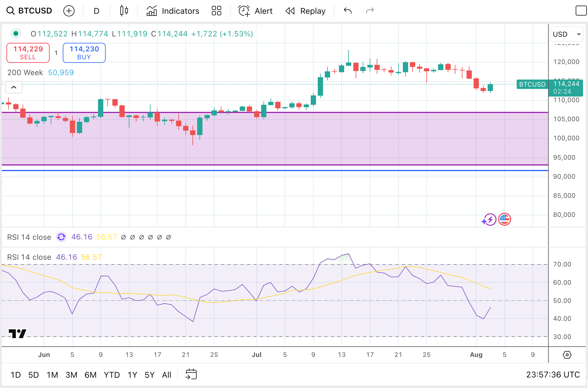Open the layout setup grid icon

[x=216, y=11]
